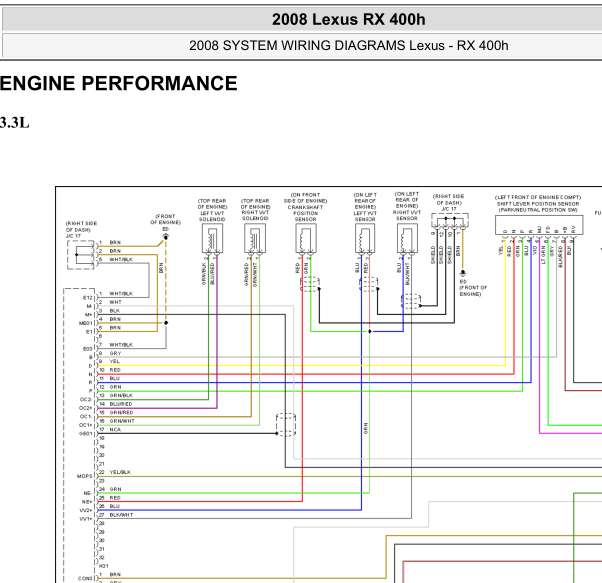
Task: Click the "YEL/BLK" wire label at pin 22
Action: click(x=120, y=472)
